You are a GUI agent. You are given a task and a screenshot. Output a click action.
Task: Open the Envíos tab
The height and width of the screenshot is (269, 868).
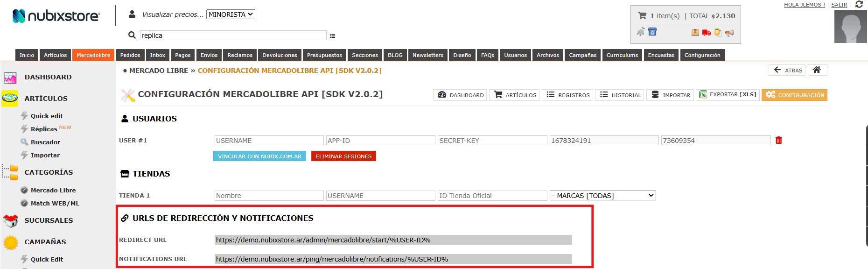(209, 55)
